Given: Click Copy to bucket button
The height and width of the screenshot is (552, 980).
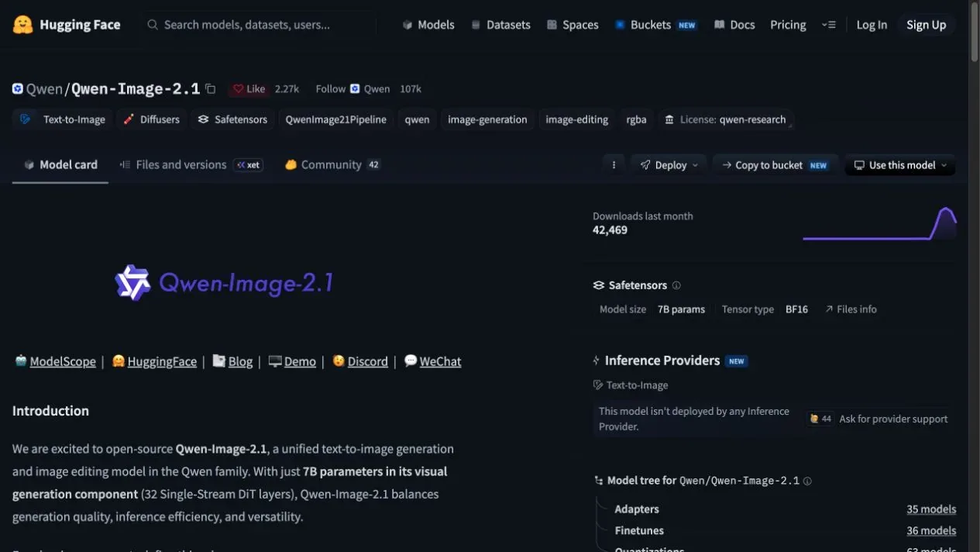Looking at the screenshot, I should (x=775, y=165).
